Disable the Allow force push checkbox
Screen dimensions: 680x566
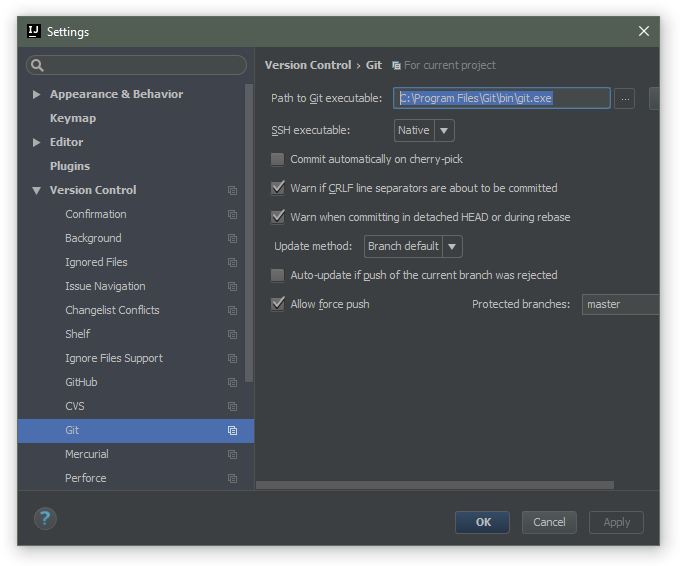(278, 304)
